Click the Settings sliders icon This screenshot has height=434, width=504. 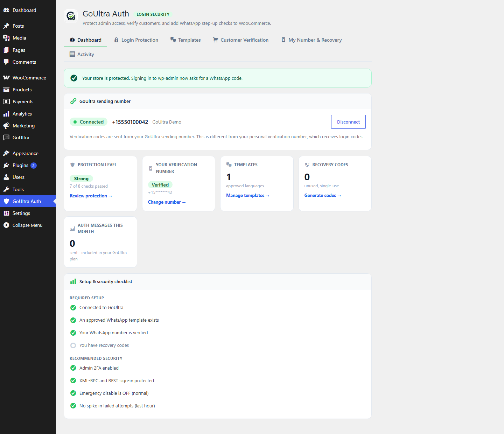point(6,213)
